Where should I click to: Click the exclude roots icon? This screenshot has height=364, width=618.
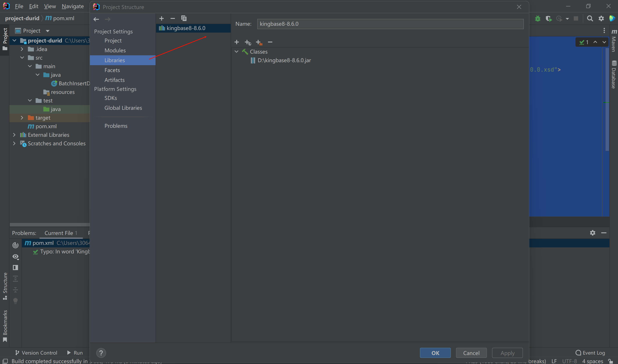(x=259, y=42)
